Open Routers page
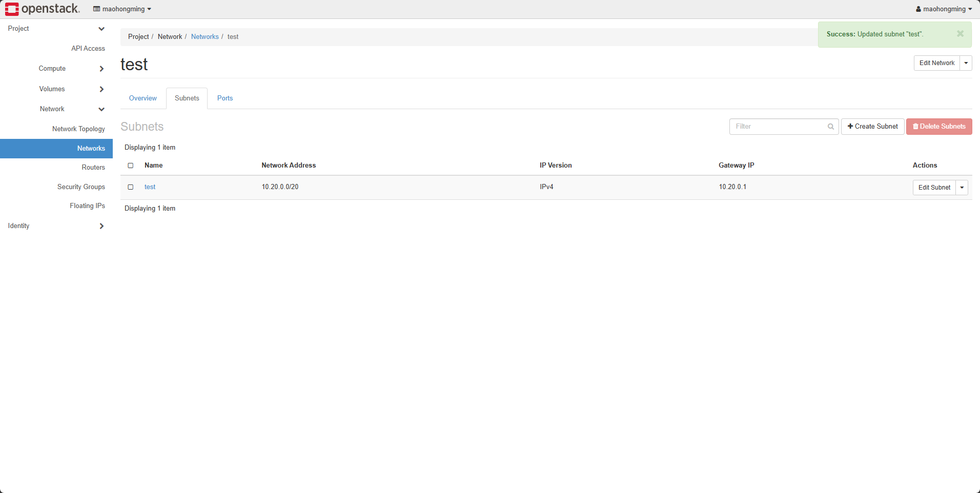Viewport: 980px width, 493px height. tap(93, 168)
